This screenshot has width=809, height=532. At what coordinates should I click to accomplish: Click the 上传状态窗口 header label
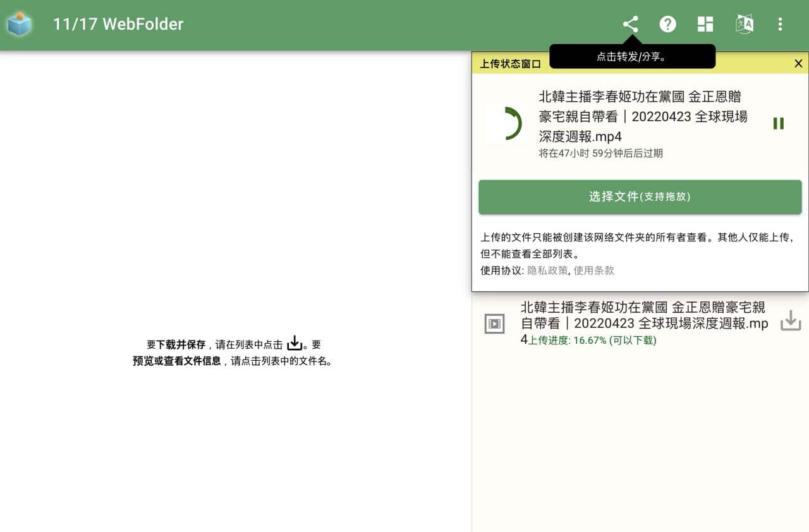click(509, 63)
